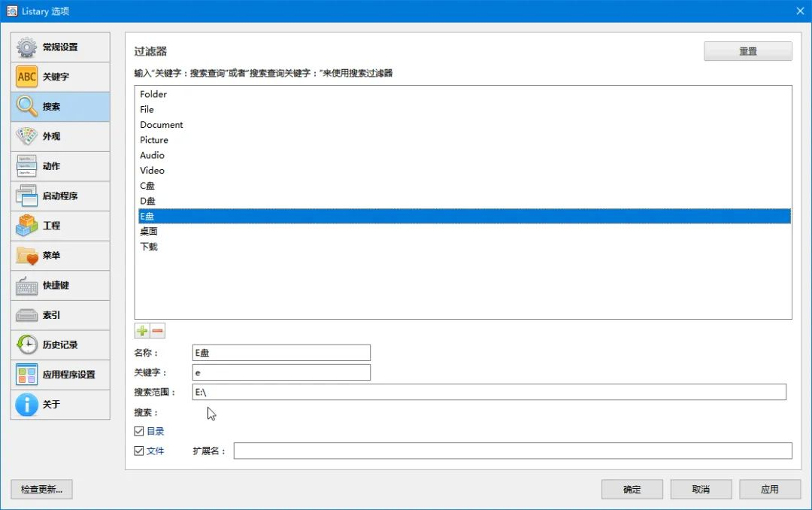812x510 pixels.
Task: Select the 桌面 filter row
Action: (465, 232)
